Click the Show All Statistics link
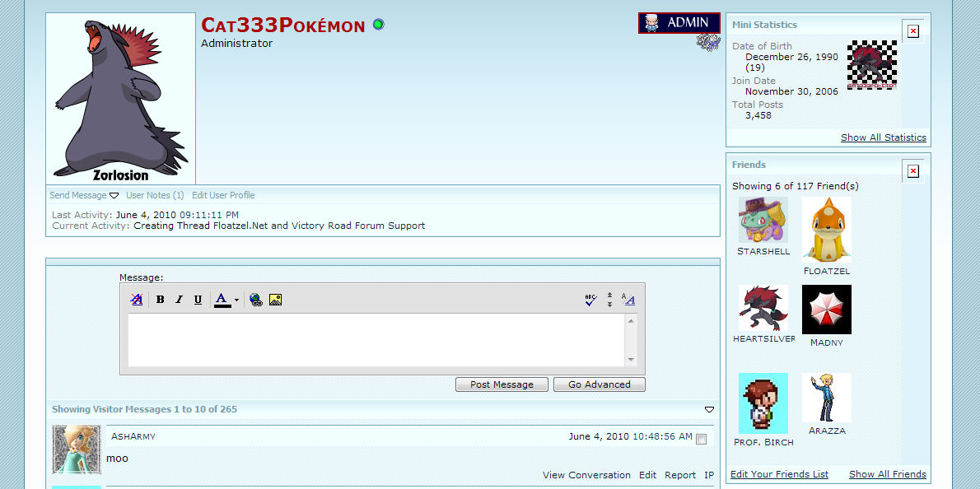The height and width of the screenshot is (489, 980). [x=883, y=137]
